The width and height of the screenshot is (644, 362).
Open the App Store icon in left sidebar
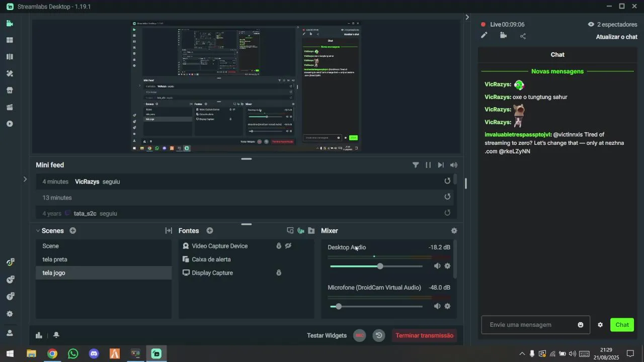[10, 90]
